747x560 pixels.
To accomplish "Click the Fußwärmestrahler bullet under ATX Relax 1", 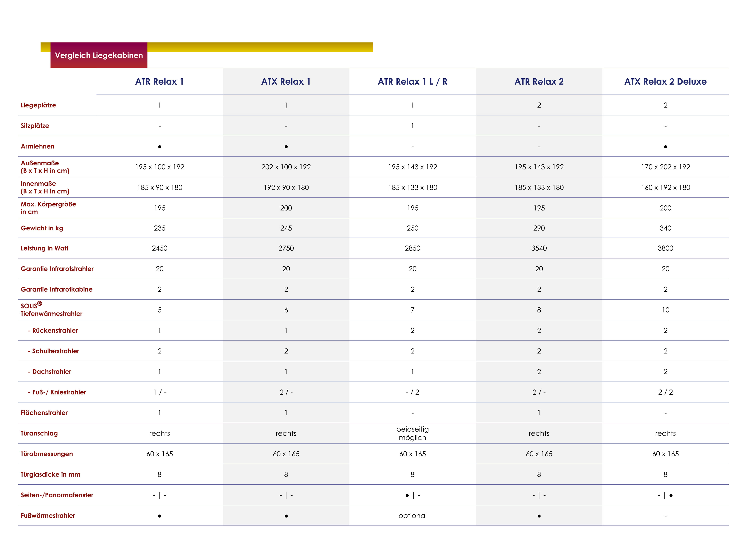I will (x=286, y=516).
